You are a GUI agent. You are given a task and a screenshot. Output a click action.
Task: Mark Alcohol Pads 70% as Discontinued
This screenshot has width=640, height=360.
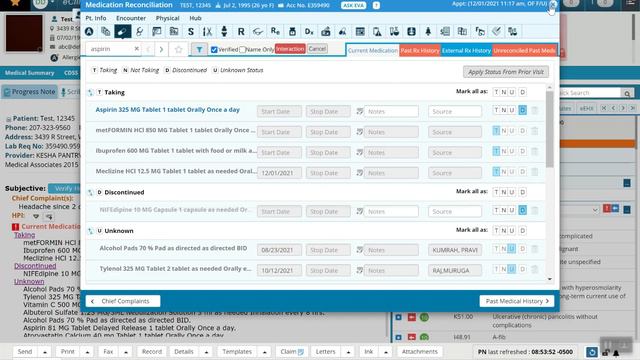(x=522, y=249)
